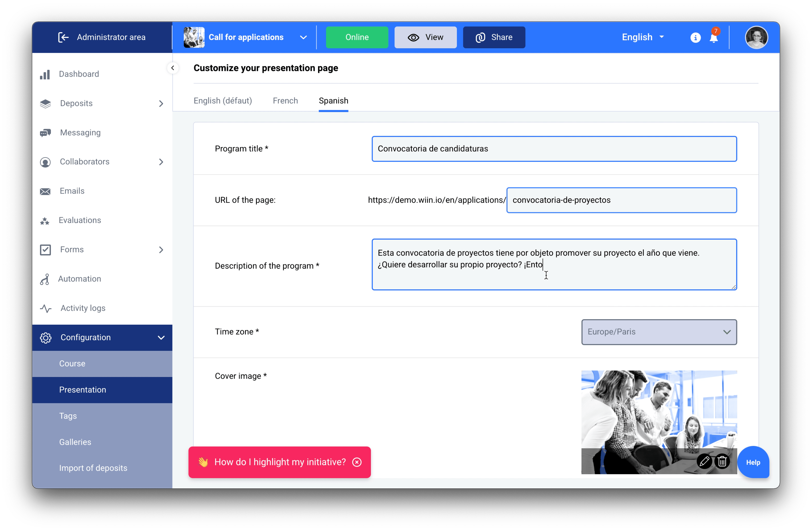Click the Deposits layers icon
812x531 pixels.
(x=45, y=103)
